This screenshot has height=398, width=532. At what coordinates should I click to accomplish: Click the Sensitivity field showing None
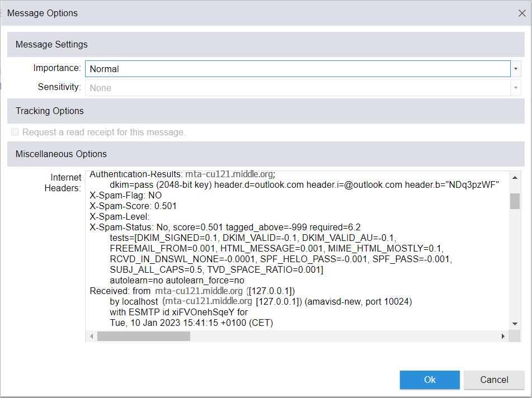pos(296,88)
